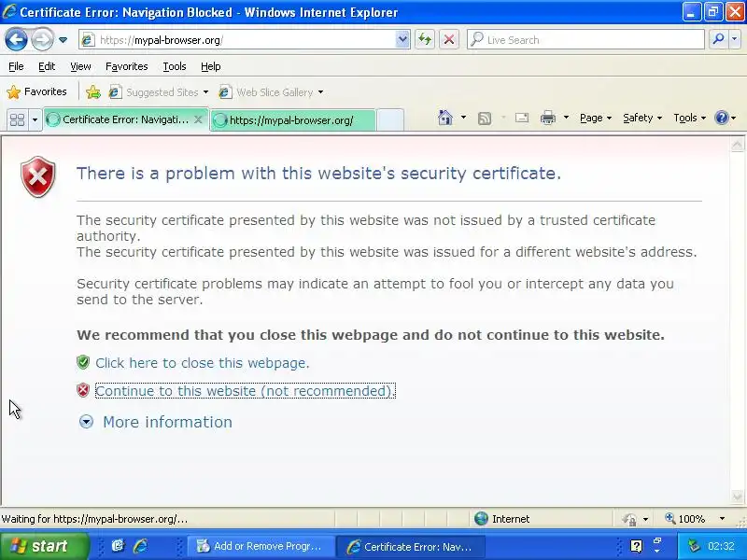Expand the tab list dropdown arrow
747x560 pixels.
pos(35,119)
